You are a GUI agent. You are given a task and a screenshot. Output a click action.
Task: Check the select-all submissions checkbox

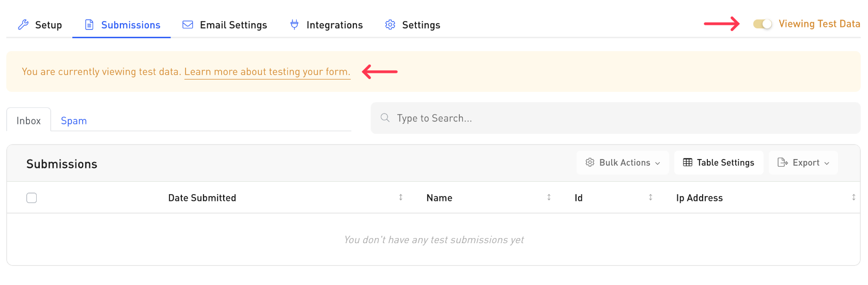32,198
